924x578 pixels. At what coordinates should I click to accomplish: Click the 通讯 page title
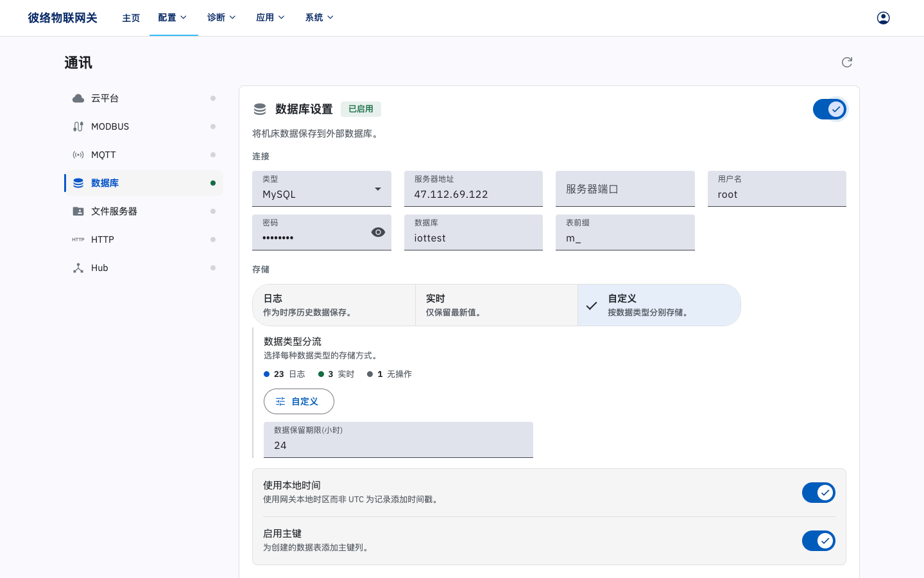click(x=78, y=63)
